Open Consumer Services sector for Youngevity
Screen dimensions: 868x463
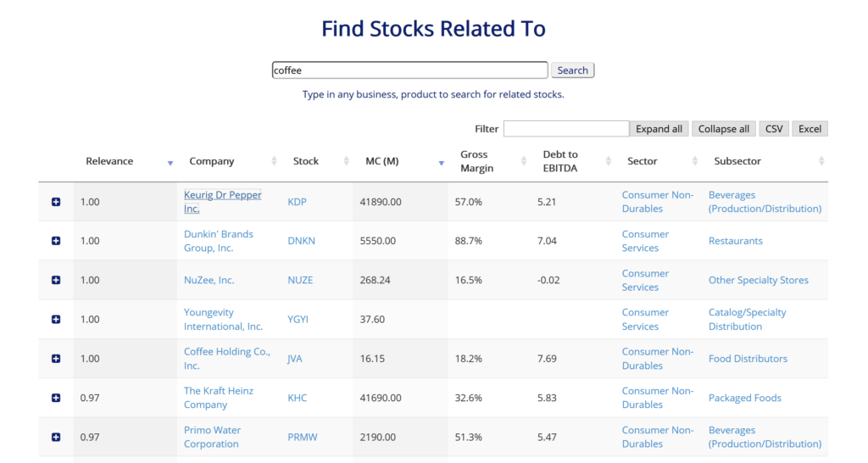[x=645, y=320]
